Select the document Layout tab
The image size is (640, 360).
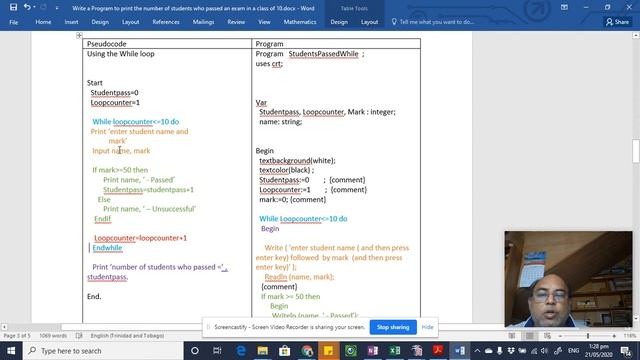tap(131, 22)
